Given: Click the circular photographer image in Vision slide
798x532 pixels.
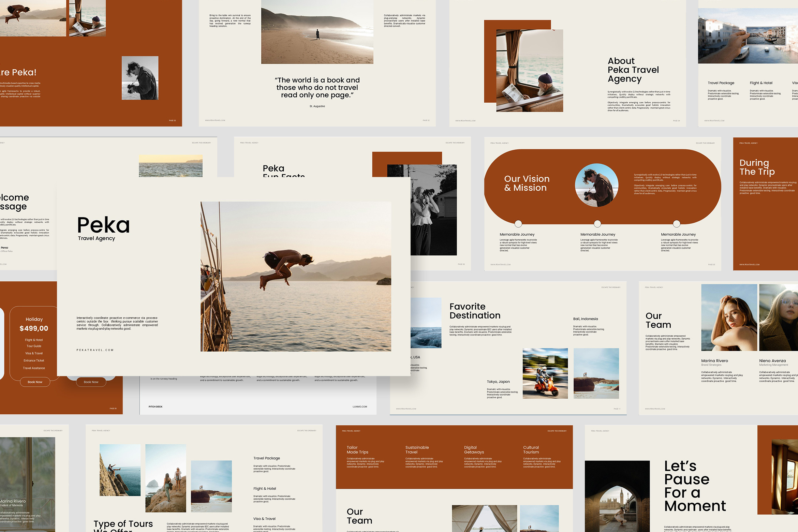Looking at the screenshot, I should 596,185.
